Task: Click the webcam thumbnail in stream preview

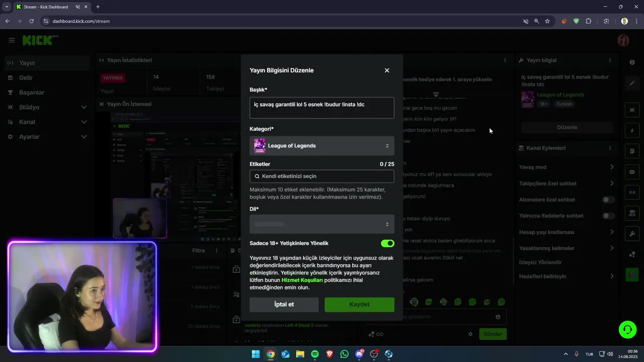Action: click(140, 218)
